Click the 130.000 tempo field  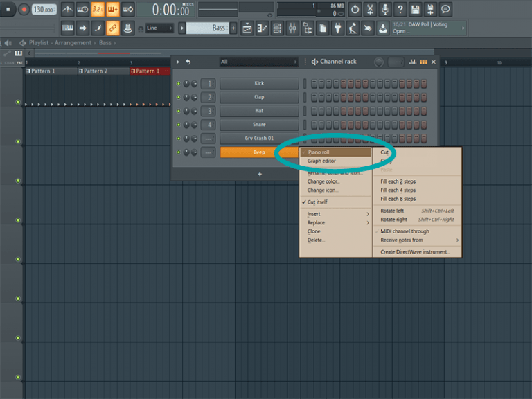point(44,10)
